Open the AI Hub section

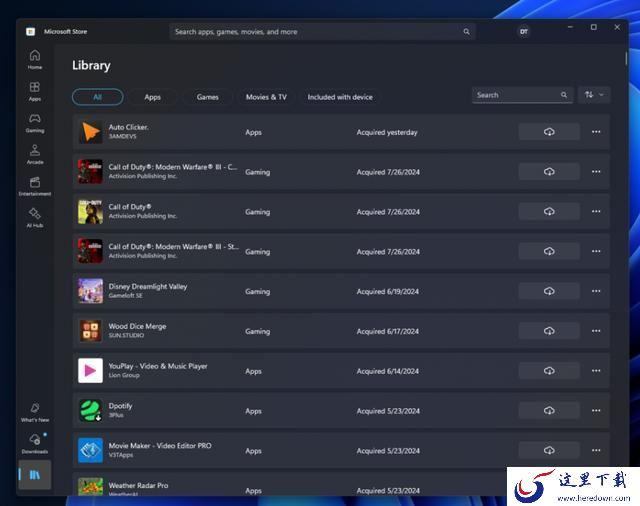point(35,218)
